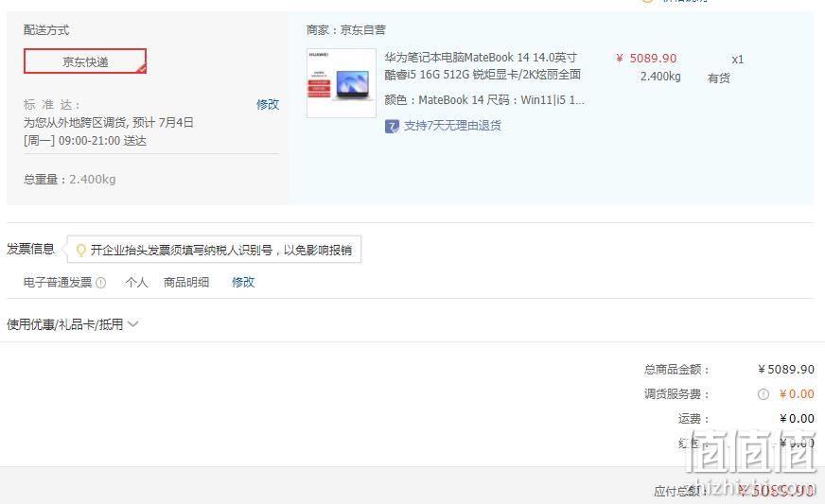Click the 总商品金额 value ¥5089.90
Screen dimensions: 825x504
tap(786, 370)
